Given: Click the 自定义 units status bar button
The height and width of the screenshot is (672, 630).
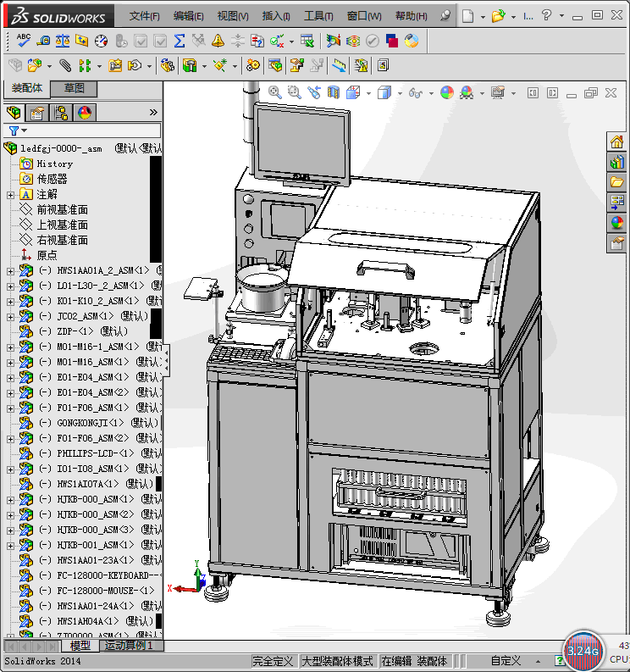Looking at the screenshot, I should tap(506, 661).
